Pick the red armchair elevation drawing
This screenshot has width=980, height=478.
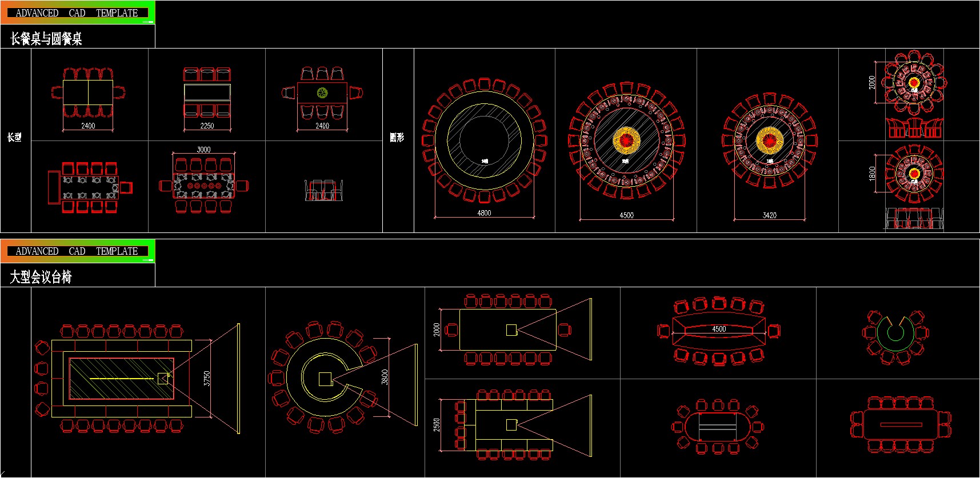coord(914,128)
